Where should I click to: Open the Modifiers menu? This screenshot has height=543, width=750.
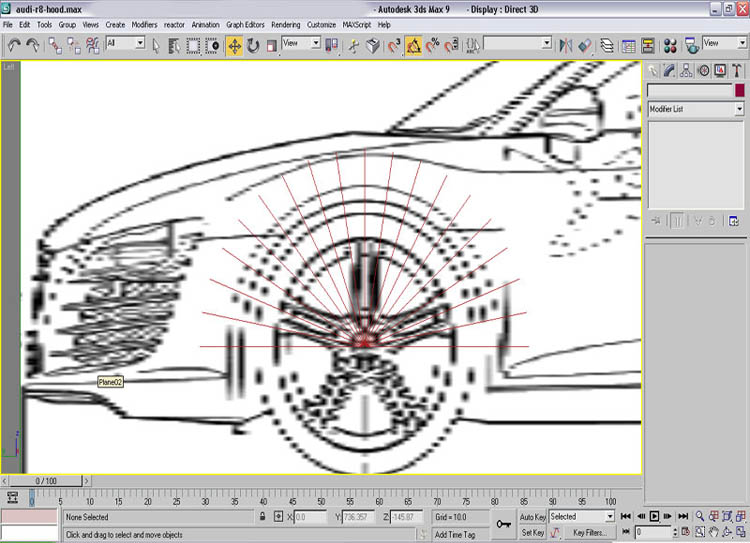point(144,24)
